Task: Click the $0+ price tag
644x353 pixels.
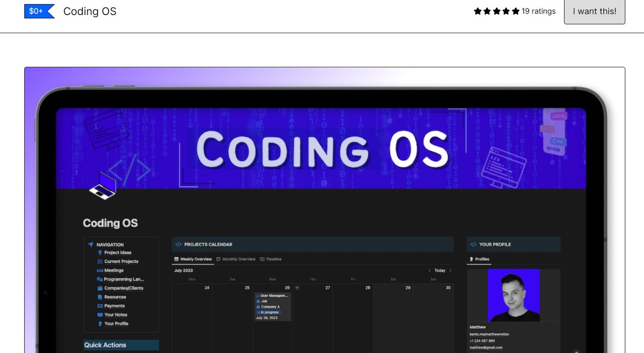Action: point(39,11)
